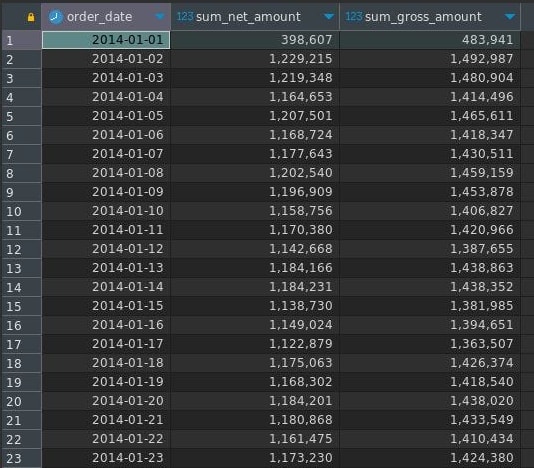Select gross amount cell 1,453,878
Screen dimensions: 534x468
pyautogui.click(x=430, y=192)
